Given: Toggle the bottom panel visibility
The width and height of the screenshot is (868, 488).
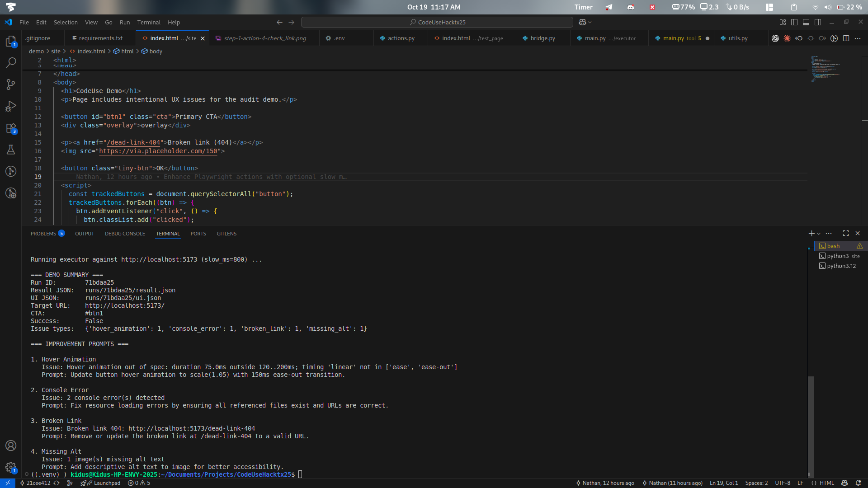Looking at the screenshot, I should pos(806,22).
